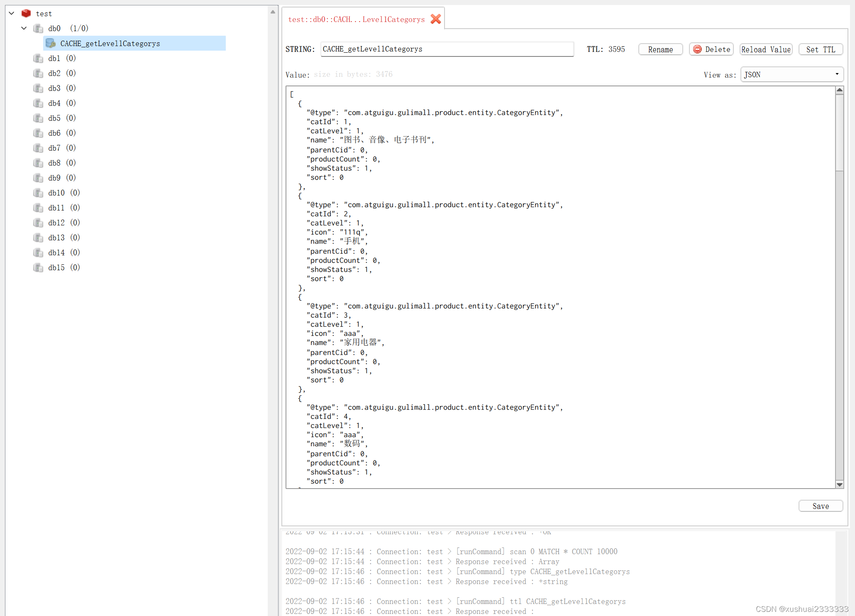Click the Rename button

660,49
